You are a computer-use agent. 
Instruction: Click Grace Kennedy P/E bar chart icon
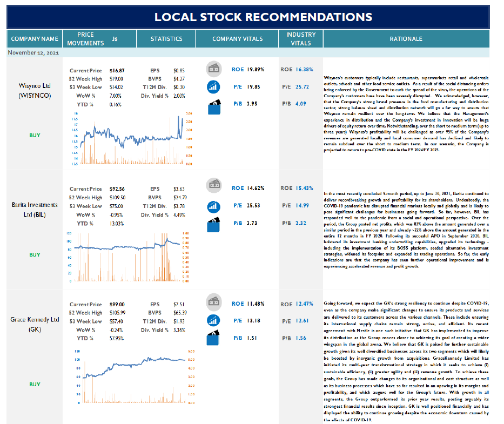coord(214,320)
